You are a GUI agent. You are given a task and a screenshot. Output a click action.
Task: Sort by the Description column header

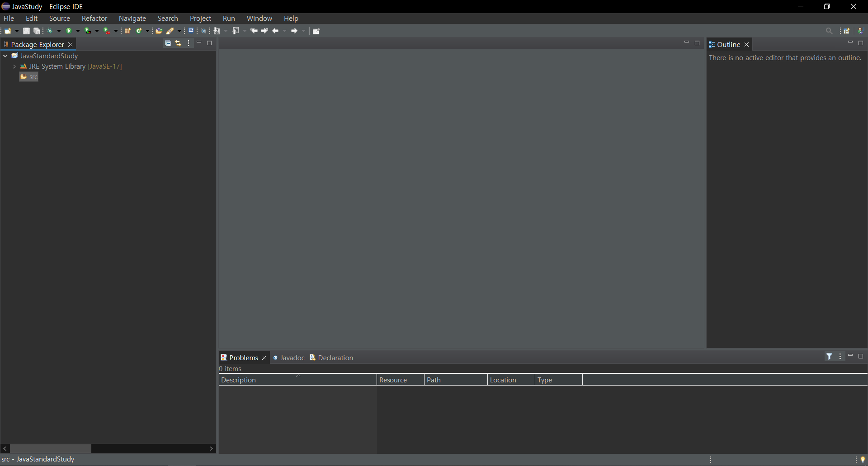coord(297,380)
